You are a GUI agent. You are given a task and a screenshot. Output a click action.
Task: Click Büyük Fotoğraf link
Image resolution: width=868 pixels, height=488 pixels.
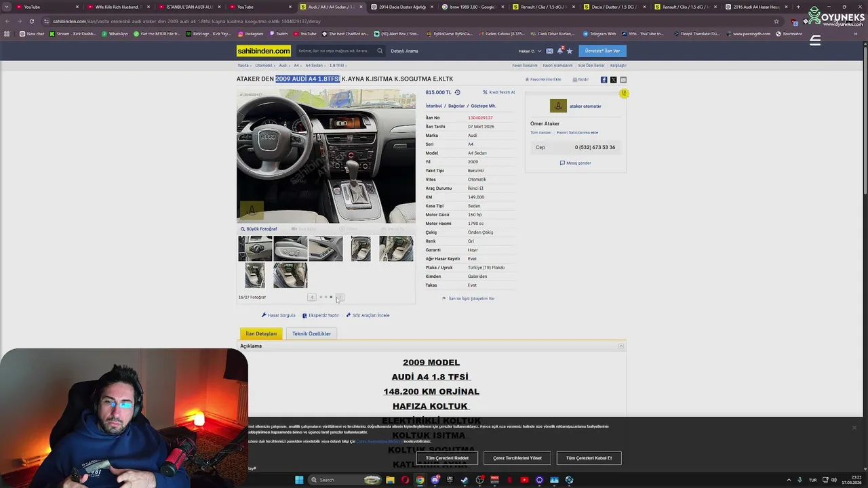click(x=259, y=229)
